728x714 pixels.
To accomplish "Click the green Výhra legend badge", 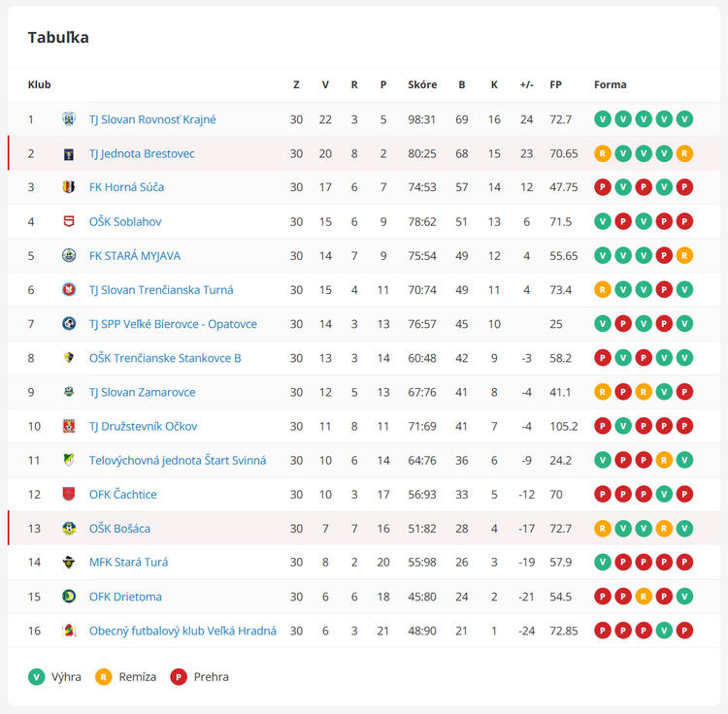I will (36, 677).
